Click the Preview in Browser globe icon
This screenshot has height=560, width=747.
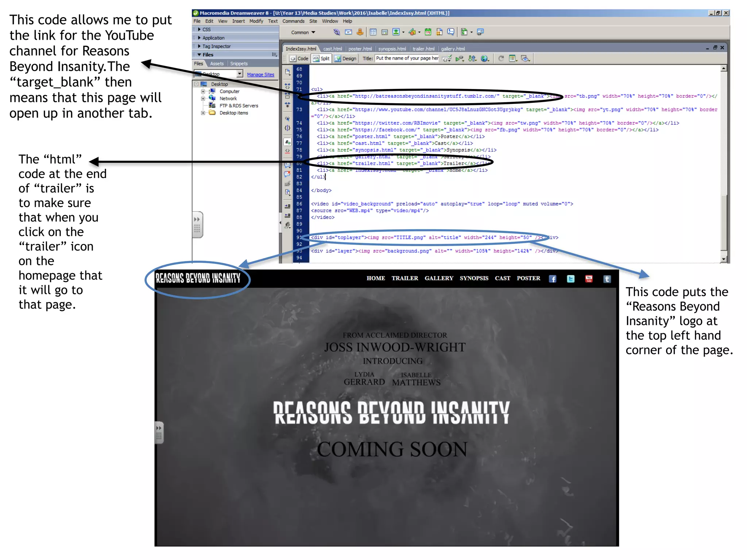coord(484,58)
